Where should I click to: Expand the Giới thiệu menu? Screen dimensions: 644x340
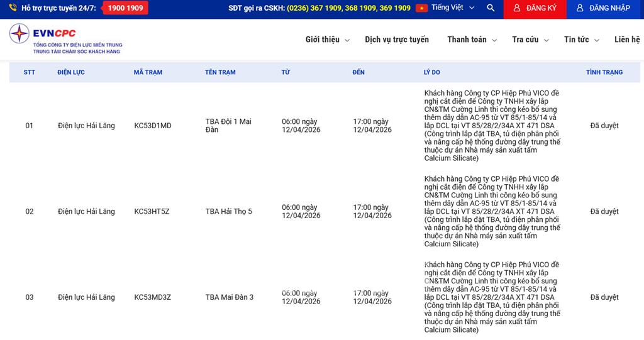pyautogui.click(x=326, y=40)
